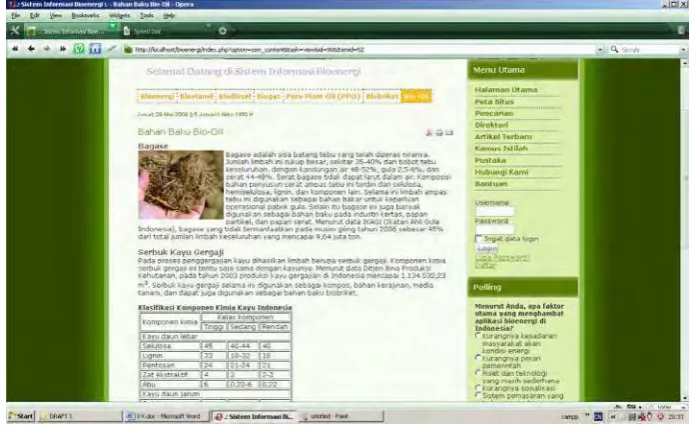Click the PDF icon of the article

[x=429, y=132]
